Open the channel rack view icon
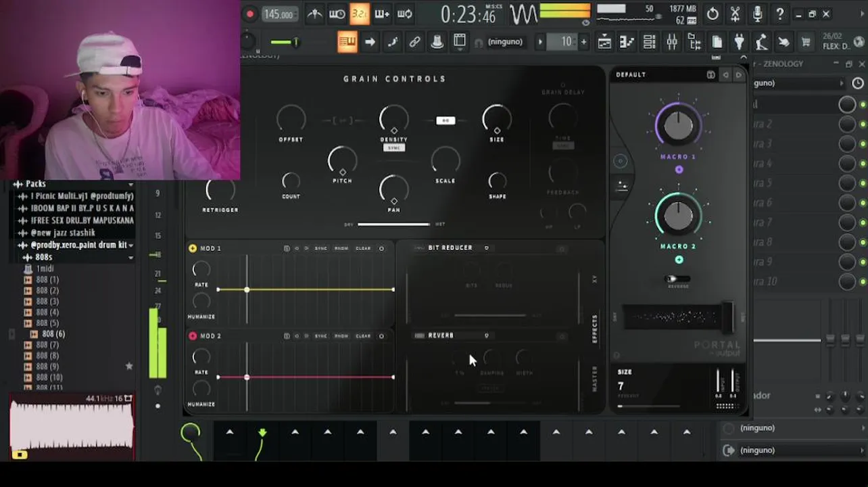Screen dimensions: 868x487 [649, 42]
